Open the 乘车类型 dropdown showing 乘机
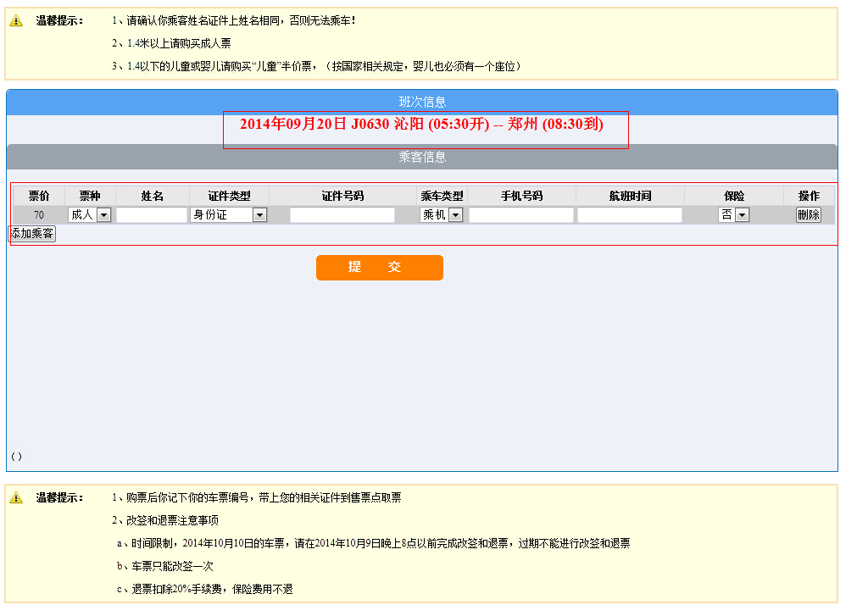The image size is (857, 616). [442, 215]
